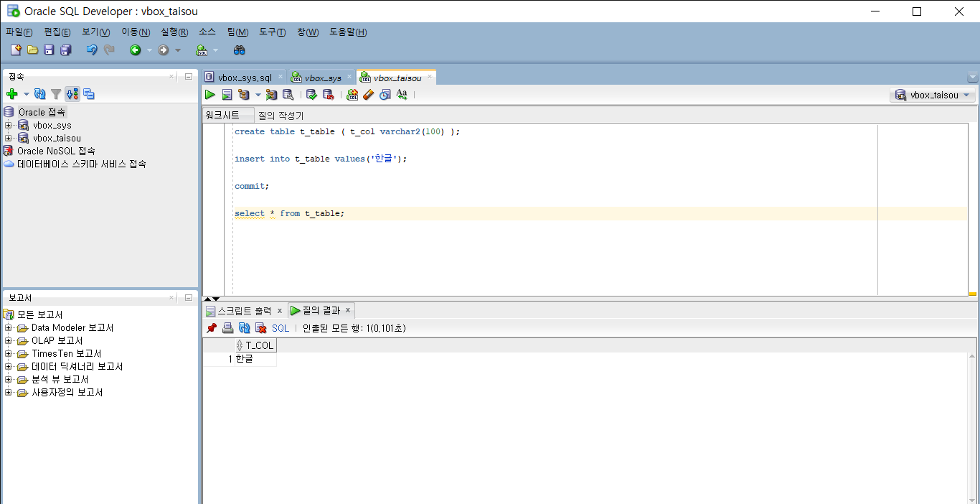The image size is (980, 504).
Task: Switch to 질의 작성기 tab
Action: click(x=281, y=115)
